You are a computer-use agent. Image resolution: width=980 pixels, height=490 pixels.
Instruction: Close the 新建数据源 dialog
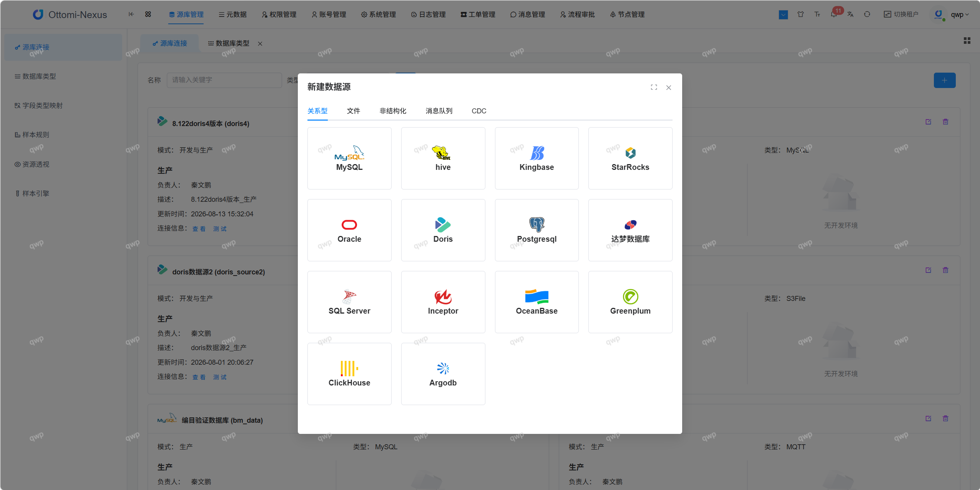(x=669, y=88)
